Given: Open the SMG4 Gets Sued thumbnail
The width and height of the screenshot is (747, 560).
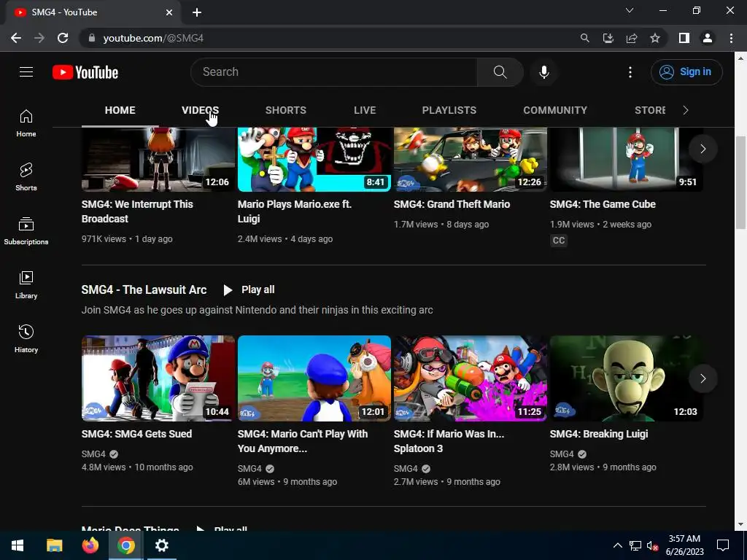Looking at the screenshot, I should click(158, 378).
